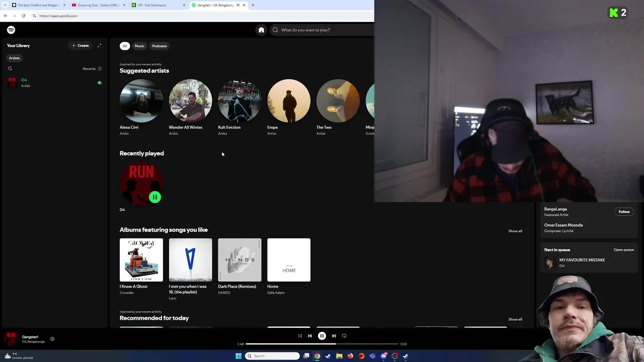Open Kult Eviction artist card
This screenshot has height=362, width=644.
(239, 107)
